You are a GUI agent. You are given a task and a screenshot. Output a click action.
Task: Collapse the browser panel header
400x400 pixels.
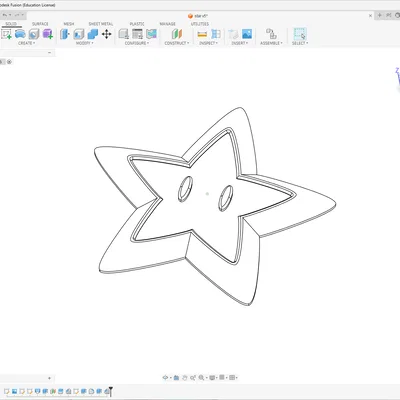tap(50, 53)
